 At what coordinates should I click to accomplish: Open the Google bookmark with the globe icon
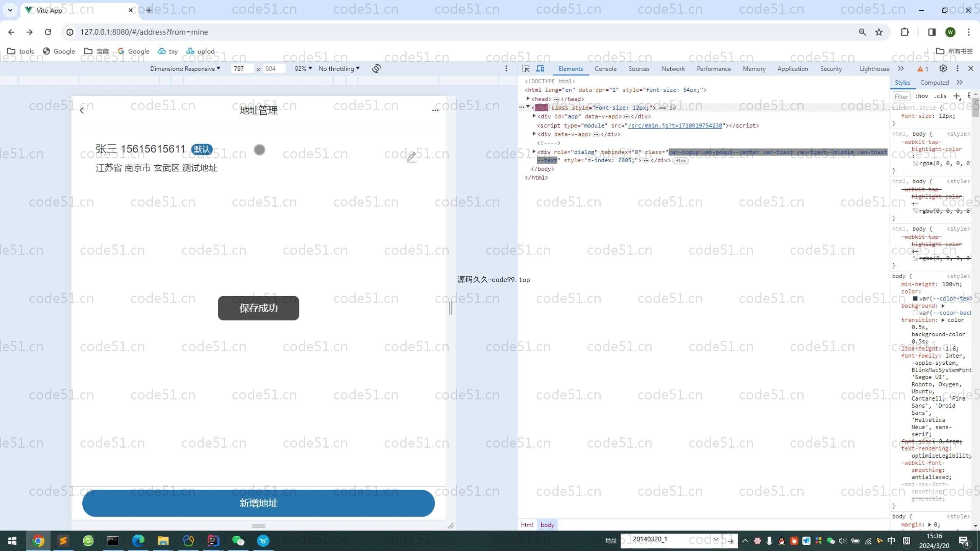coord(59,51)
